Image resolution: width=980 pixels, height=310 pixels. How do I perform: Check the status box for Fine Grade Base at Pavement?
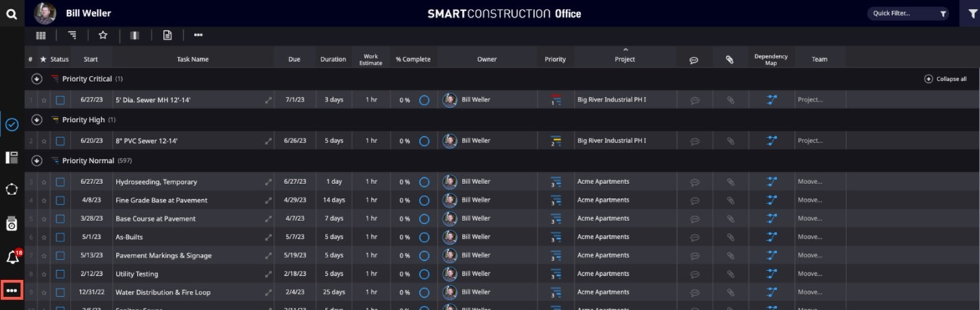[x=60, y=201]
